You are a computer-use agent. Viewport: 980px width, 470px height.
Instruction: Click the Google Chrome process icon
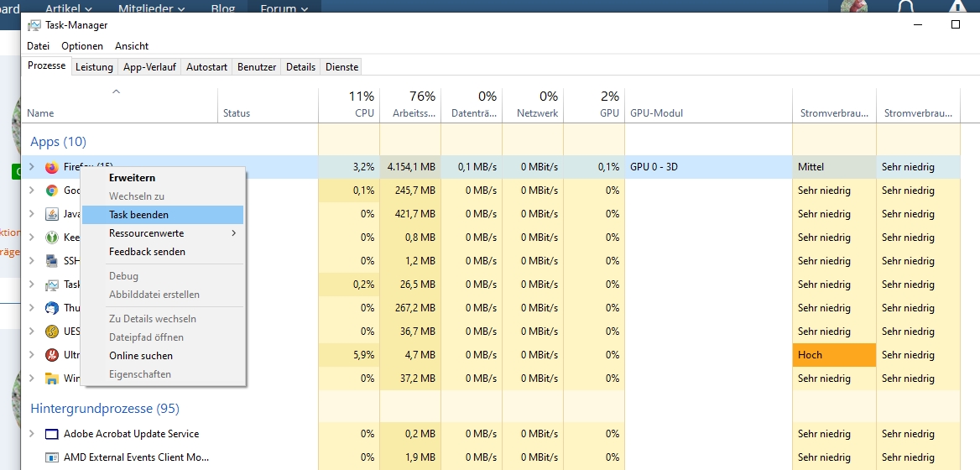coord(51,191)
